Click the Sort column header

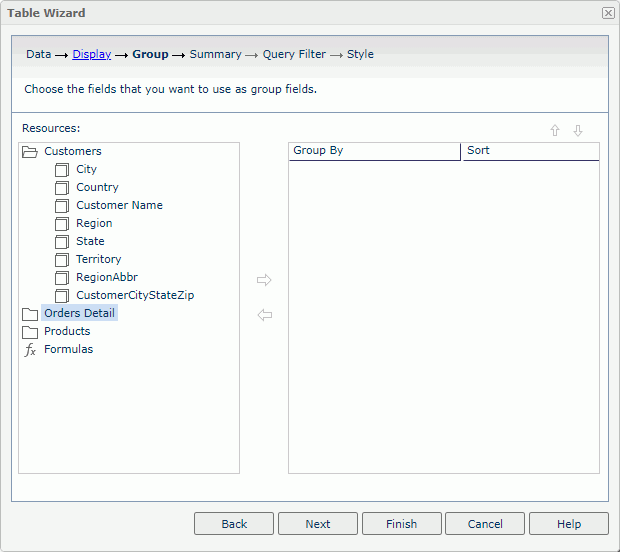coord(531,151)
